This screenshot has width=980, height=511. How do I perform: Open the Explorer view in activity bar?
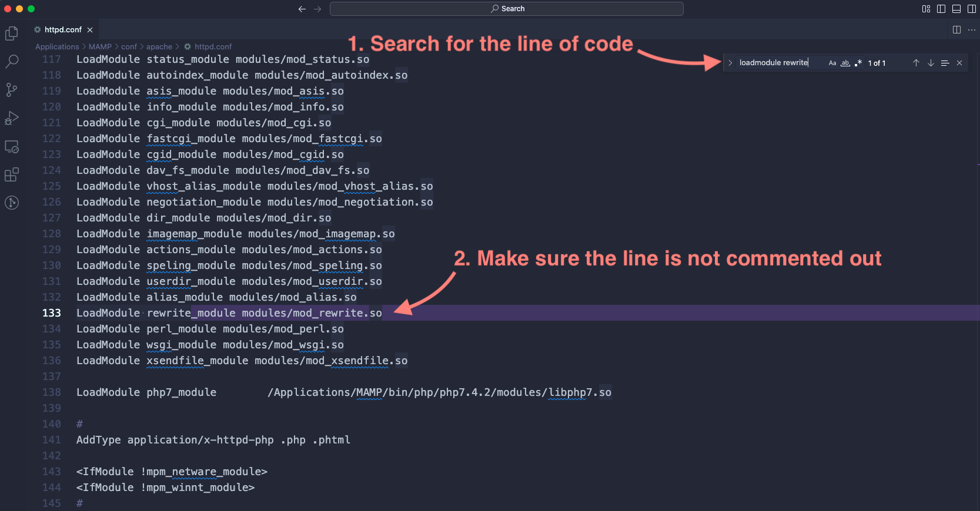point(11,33)
